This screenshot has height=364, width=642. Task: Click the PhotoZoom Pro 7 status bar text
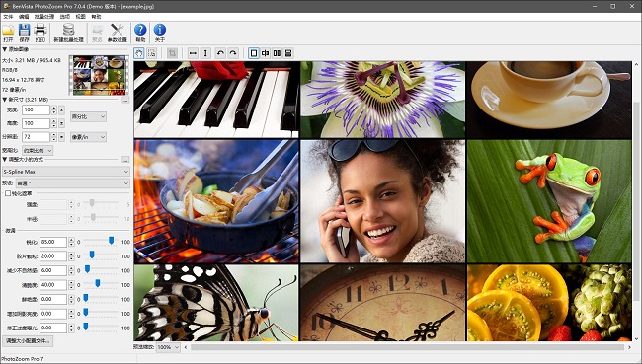(23, 359)
